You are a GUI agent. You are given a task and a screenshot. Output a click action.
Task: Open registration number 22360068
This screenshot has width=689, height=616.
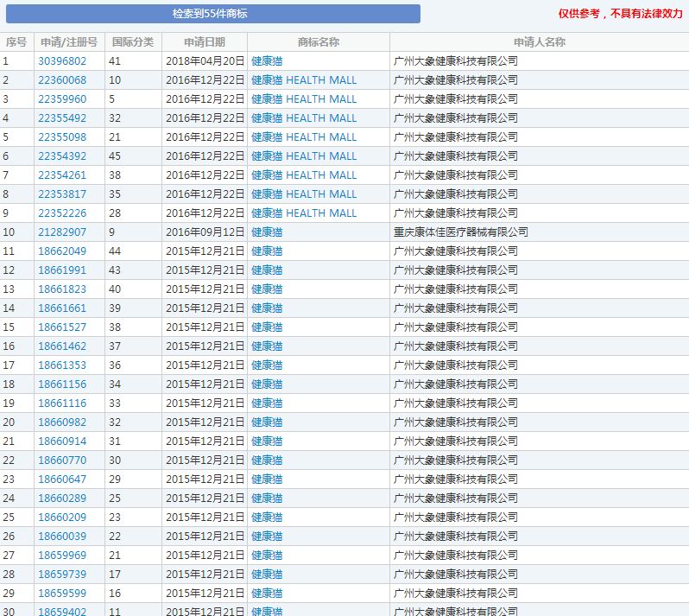coord(62,80)
